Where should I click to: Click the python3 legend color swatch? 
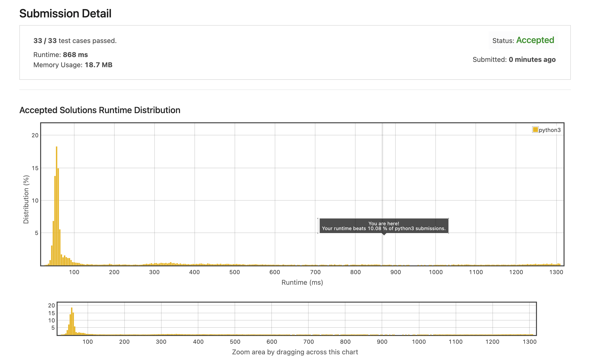click(x=535, y=130)
